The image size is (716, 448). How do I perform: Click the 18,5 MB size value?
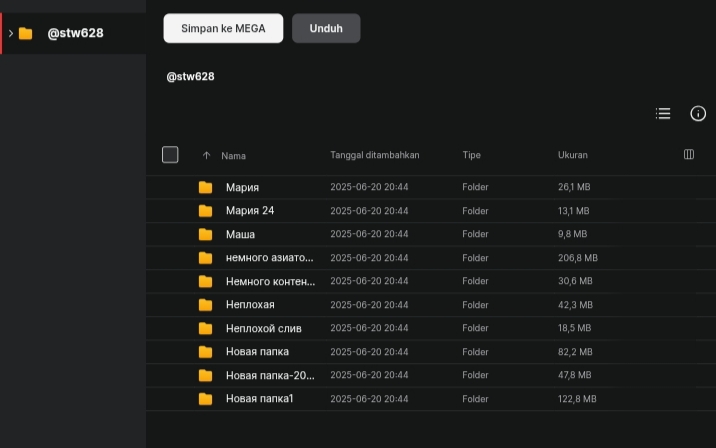(x=574, y=328)
